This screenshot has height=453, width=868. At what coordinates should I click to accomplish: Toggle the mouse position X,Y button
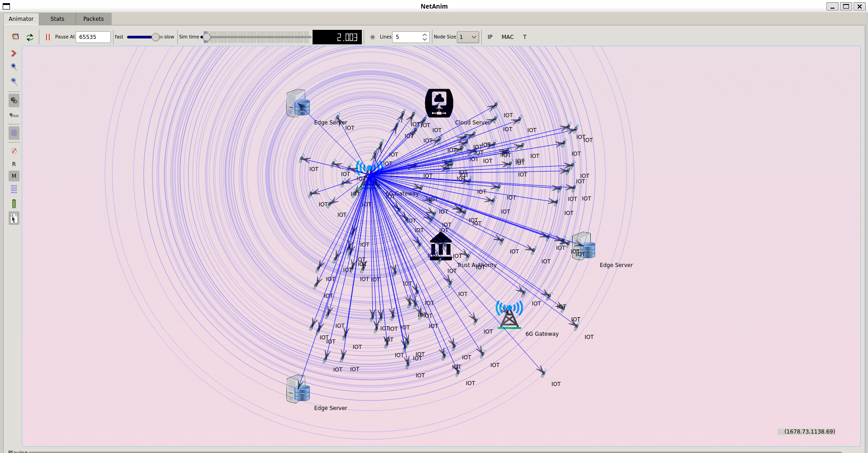click(14, 218)
